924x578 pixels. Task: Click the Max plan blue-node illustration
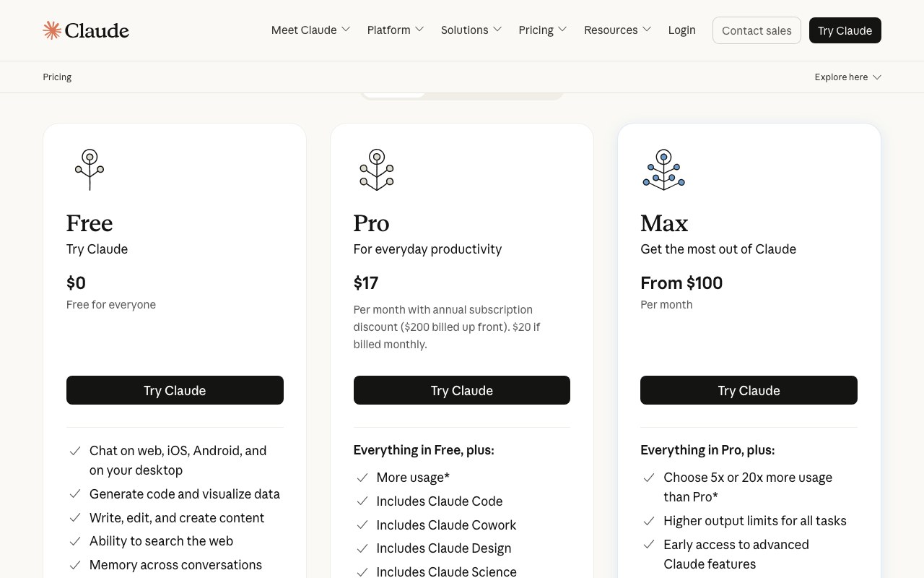pyautogui.click(x=664, y=170)
